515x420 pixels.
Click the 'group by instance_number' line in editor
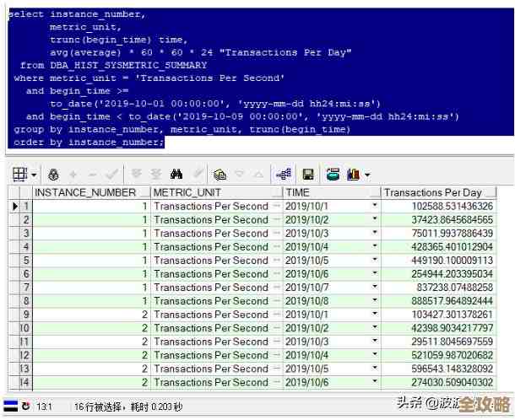[182, 130]
